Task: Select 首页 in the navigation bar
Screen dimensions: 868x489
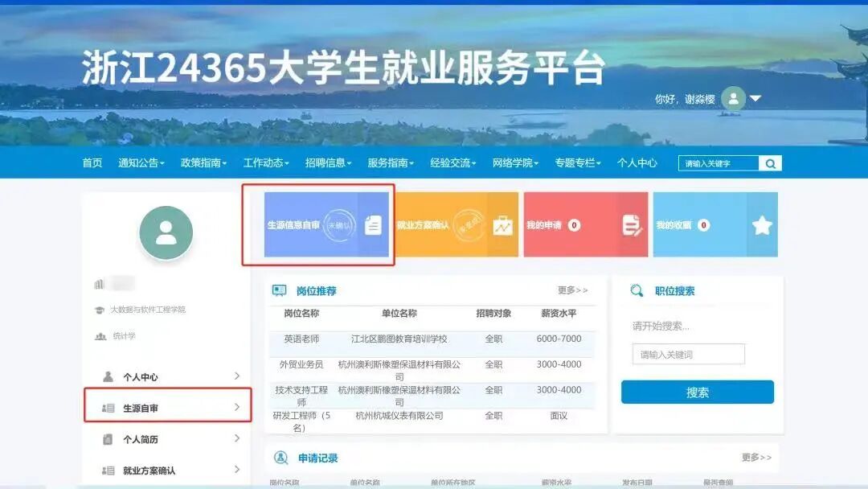Action: pyautogui.click(x=91, y=162)
